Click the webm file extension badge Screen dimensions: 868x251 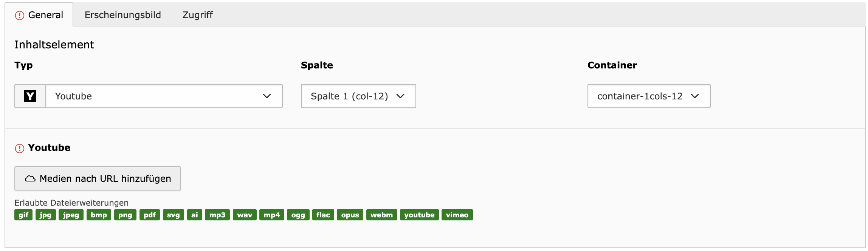tap(381, 215)
